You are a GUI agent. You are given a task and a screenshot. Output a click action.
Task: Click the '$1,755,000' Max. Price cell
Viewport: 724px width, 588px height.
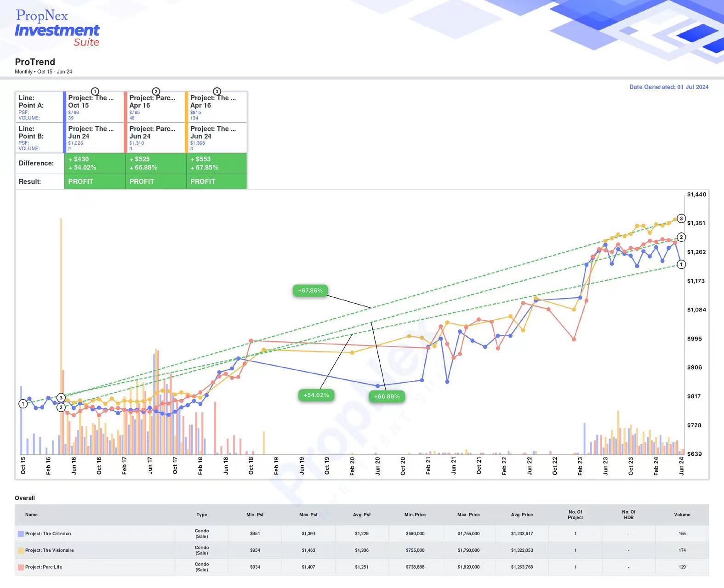(x=468, y=534)
